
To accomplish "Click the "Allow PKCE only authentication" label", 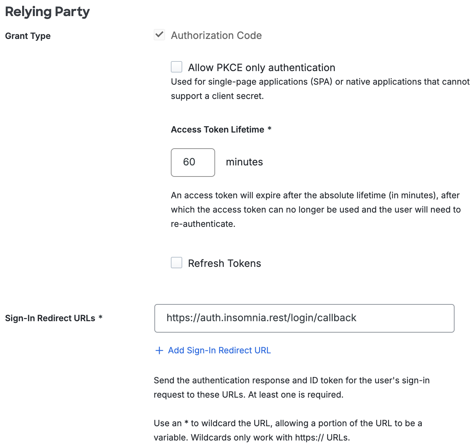I will [262, 68].
